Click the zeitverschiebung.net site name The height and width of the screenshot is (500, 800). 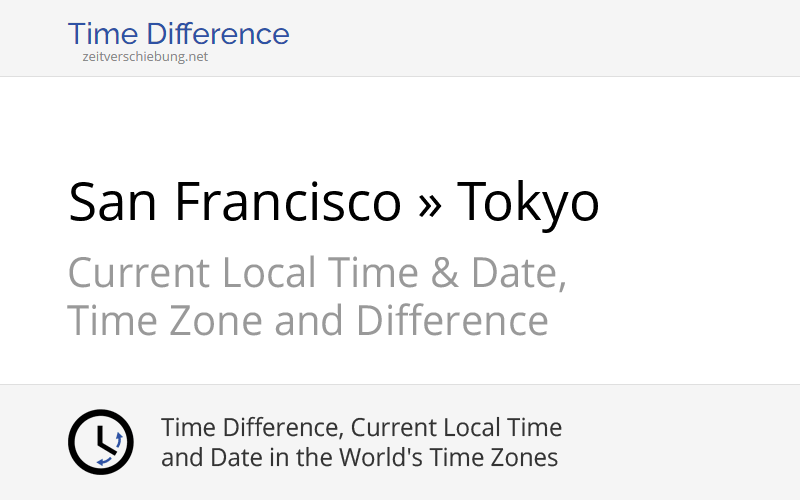pos(145,57)
